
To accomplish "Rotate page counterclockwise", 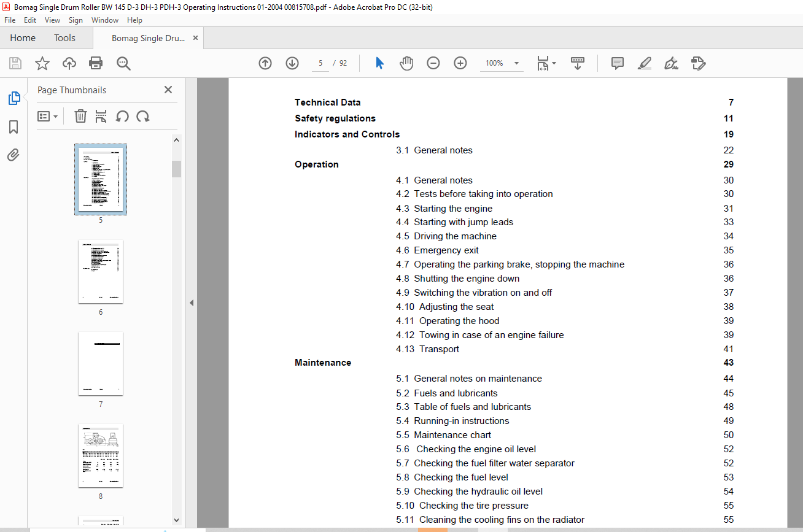I will click(122, 116).
